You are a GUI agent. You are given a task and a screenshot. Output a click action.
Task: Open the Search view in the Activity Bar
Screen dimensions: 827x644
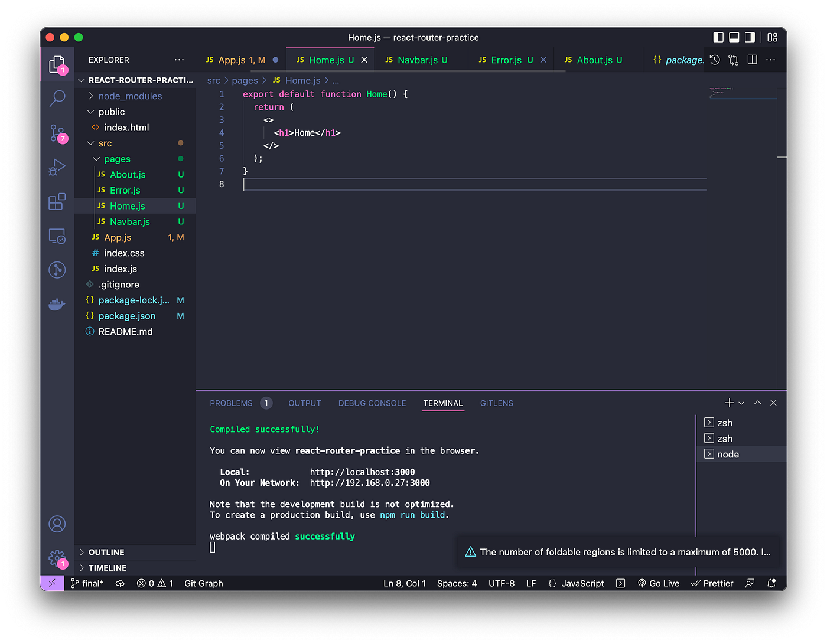pos(57,99)
